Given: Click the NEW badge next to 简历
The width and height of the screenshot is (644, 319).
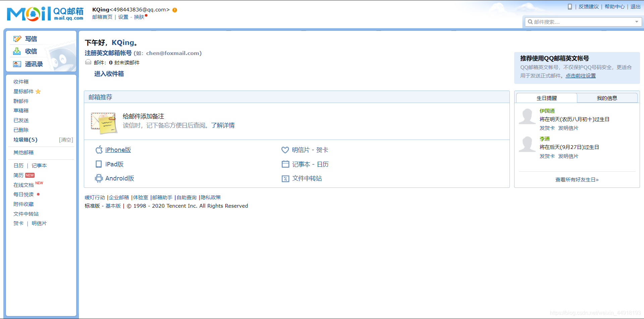Looking at the screenshot, I should [30, 175].
